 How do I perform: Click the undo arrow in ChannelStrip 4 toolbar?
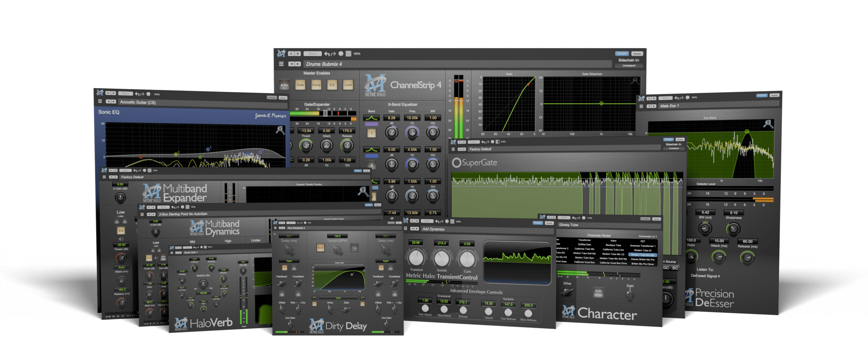[327, 54]
